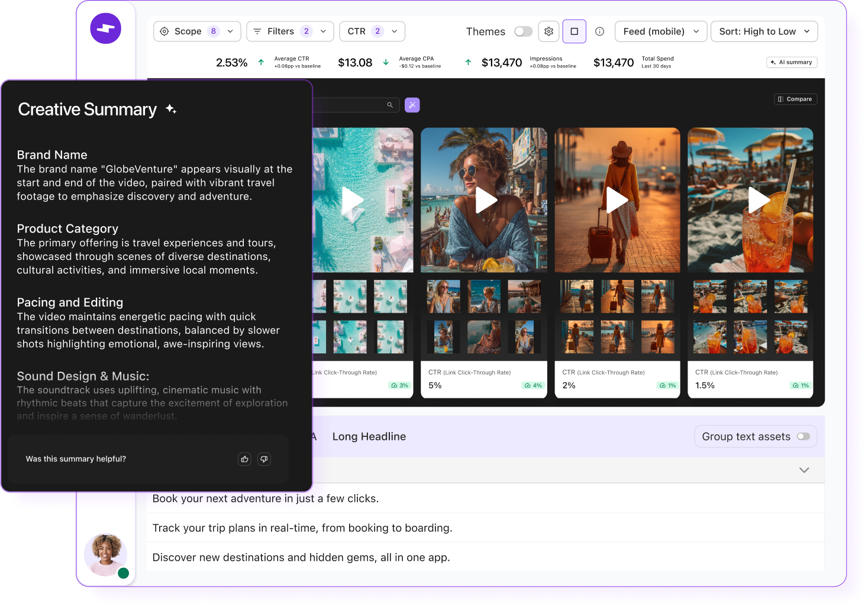Click thumbs up on summary feedback
The image size is (868, 608).
coord(244,459)
